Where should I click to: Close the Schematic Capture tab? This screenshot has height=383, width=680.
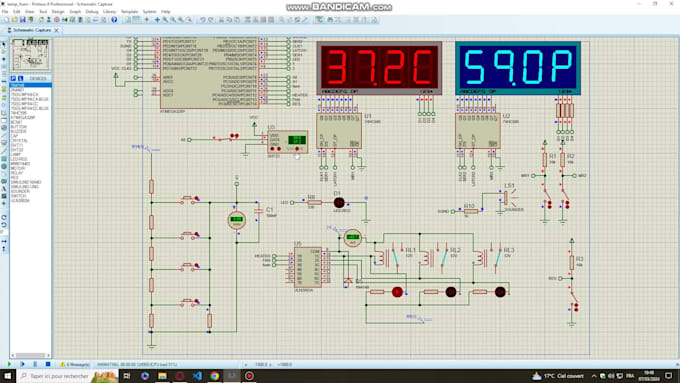[56, 30]
